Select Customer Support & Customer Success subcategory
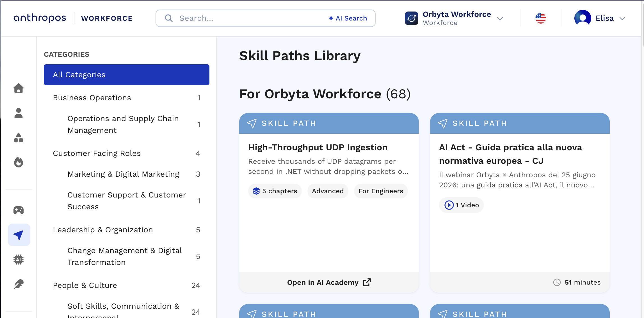Viewport: 644px width, 318px height. pyautogui.click(x=127, y=201)
